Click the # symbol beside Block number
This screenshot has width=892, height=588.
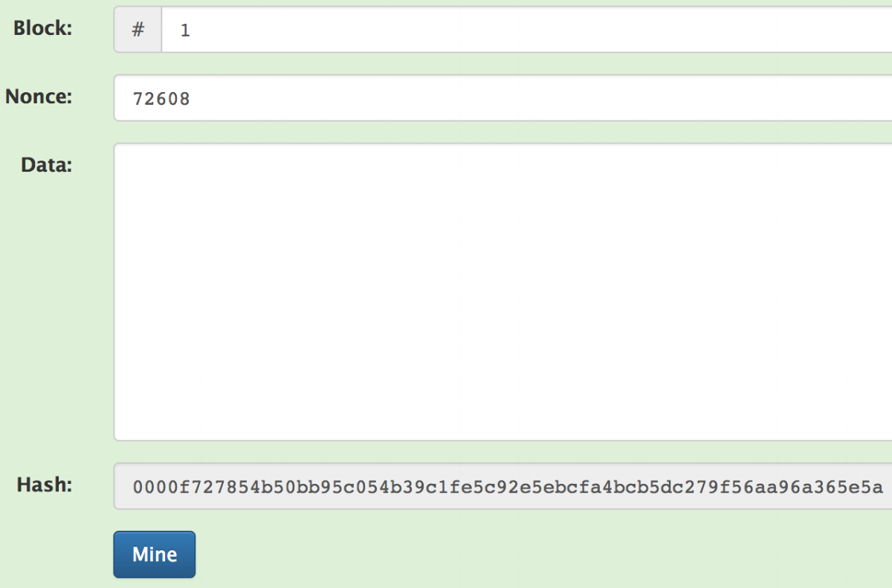click(138, 30)
